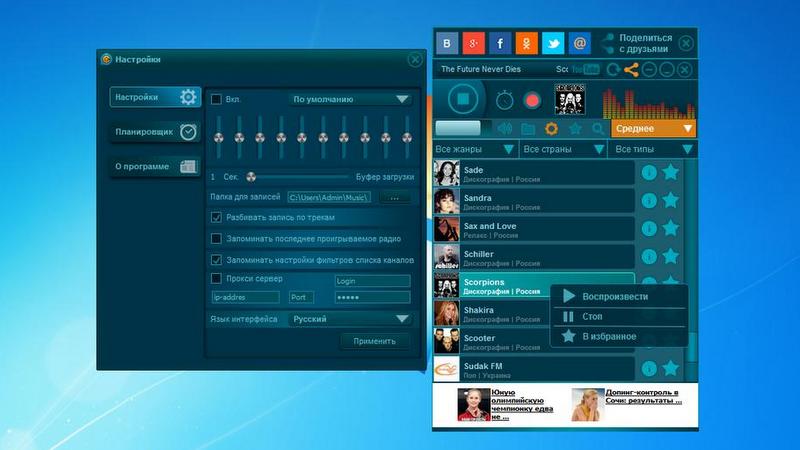Star the Sandra station as favorite
The width and height of the screenshot is (800, 450).
pyautogui.click(x=670, y=201)
